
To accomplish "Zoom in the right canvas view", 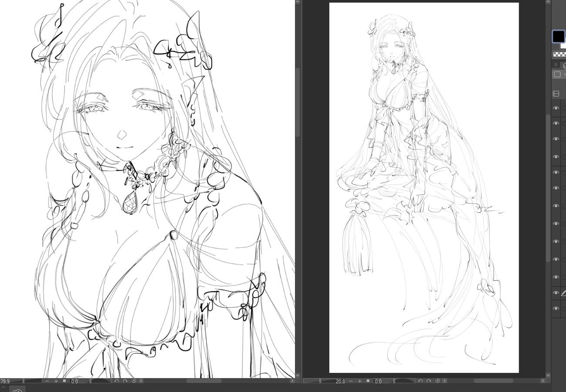I will (x=359, y=381).
